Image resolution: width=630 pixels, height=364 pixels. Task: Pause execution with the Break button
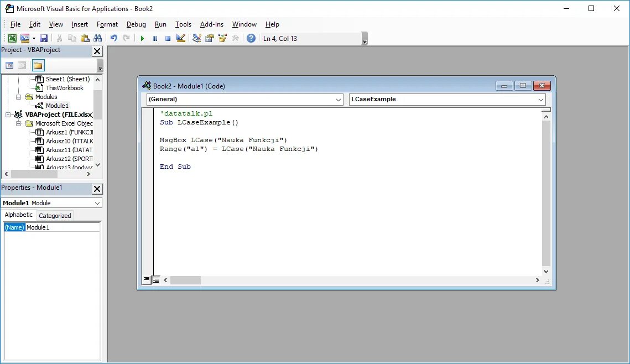pos(155,38)
